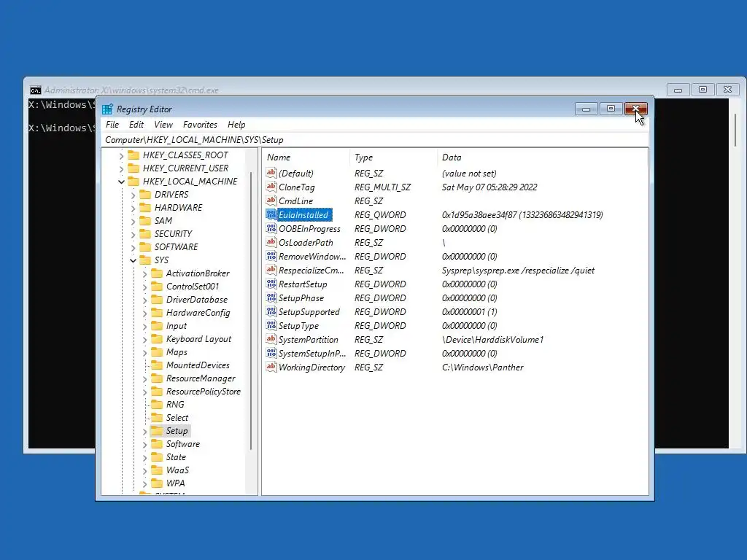
Task: Collapse the SYS key node
Action: coord(133,260)
